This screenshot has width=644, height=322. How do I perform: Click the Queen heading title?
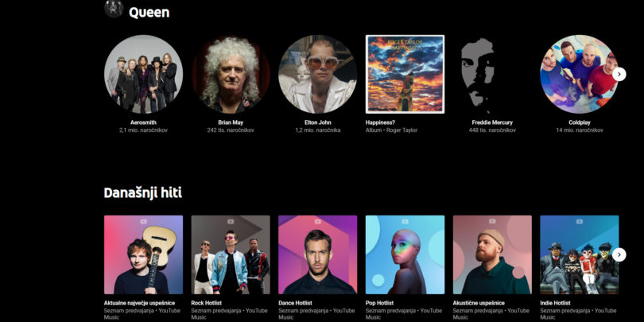coord(149,12)
